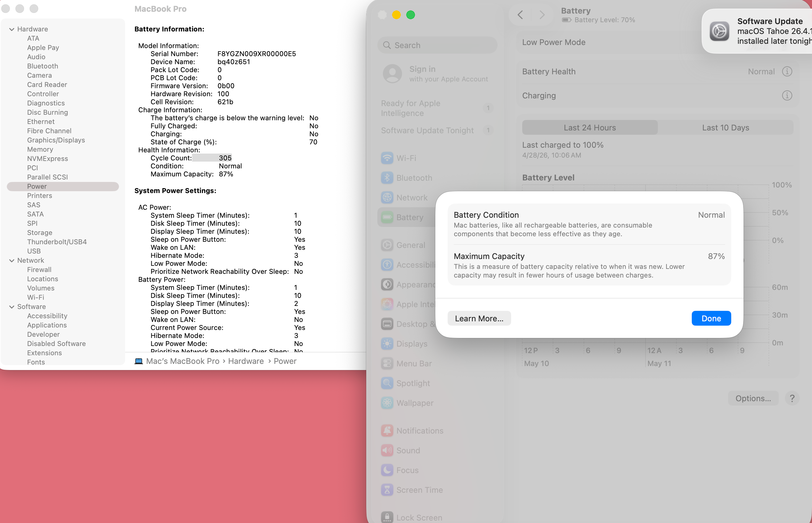Click the Bluetooth icon in System Settings sidebar
This screenshot has width=812, height=523.
(387, 178)
